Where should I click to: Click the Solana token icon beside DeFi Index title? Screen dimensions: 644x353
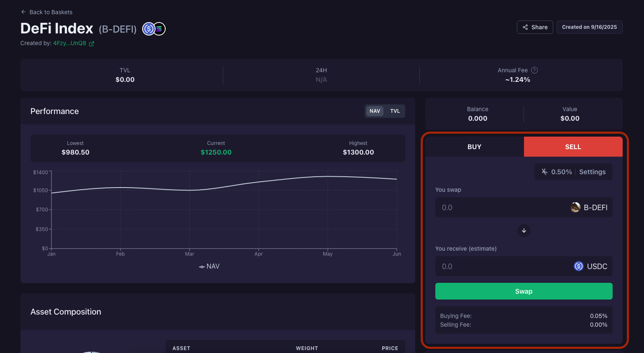coord(160,29)
